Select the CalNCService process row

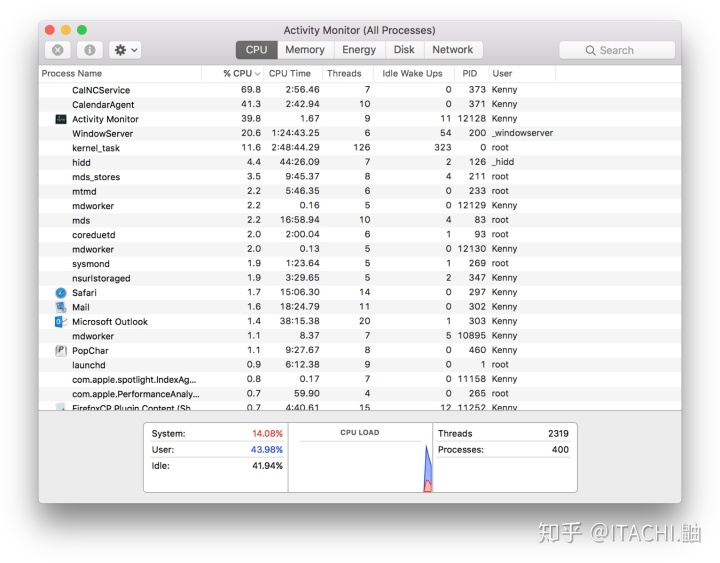tap(360, 90)
